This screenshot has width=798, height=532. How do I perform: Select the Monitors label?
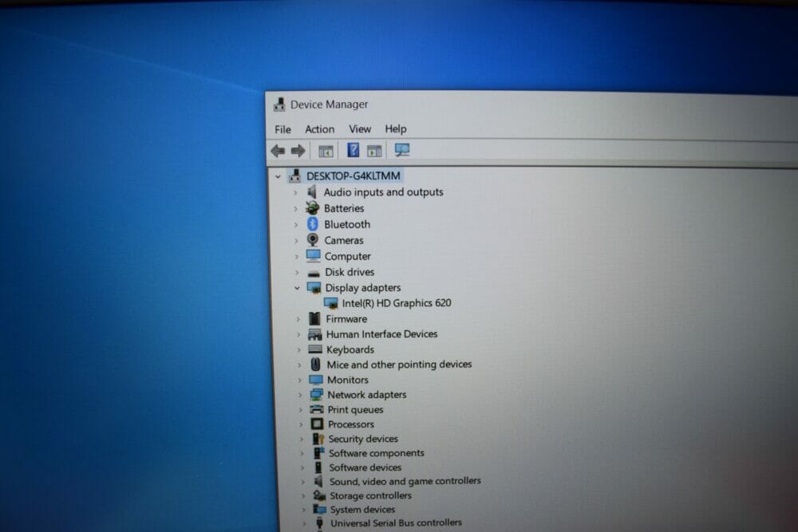348,380
